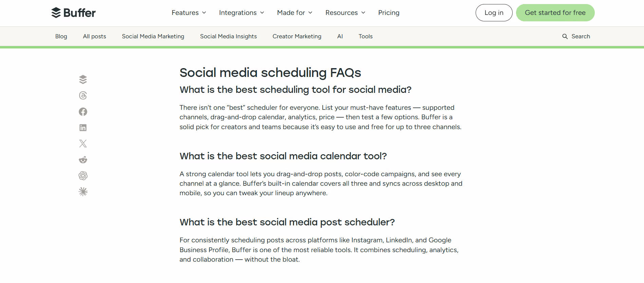
Task: Open the Tools blog category
Action: click(x=366, y=36)
